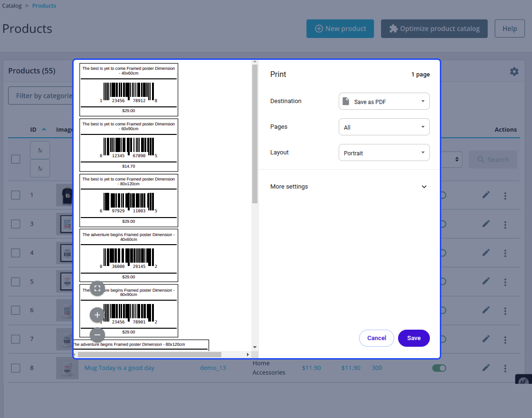Click the demo_13 reference link
The height and width of the screenshot is (418, 532).
213,368
